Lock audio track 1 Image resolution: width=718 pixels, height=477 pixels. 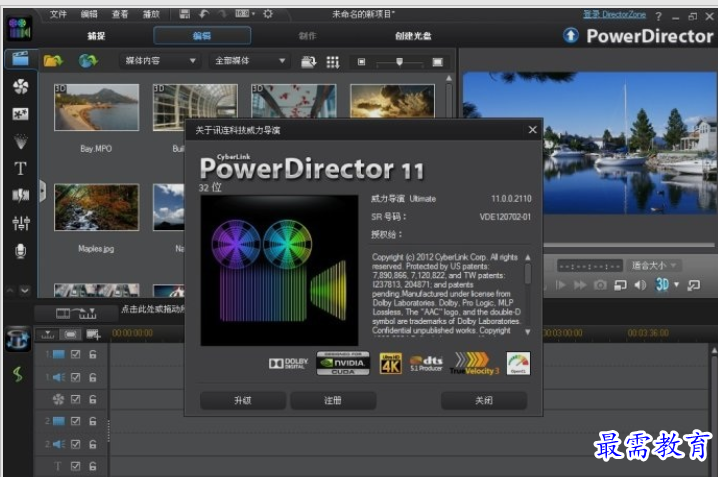pyautogui.click(x=92, y=377)
